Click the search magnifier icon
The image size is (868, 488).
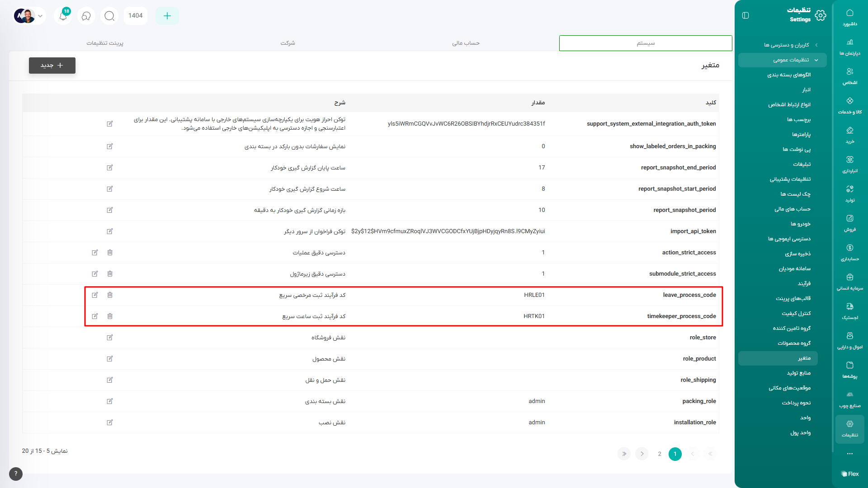pyautogui.click(x=109, y=16)
